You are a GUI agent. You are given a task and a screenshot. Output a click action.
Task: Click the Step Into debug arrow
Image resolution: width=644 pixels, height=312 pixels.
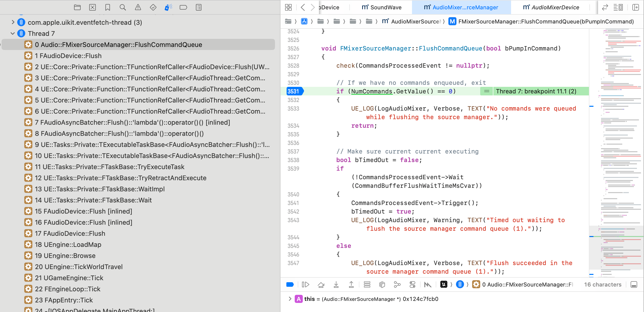coord(336,285)
